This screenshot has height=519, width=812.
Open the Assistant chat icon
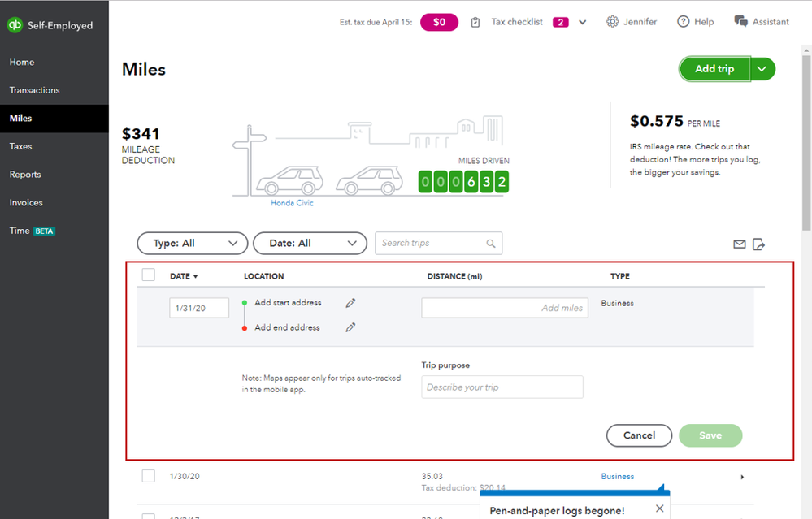[741, 21]
